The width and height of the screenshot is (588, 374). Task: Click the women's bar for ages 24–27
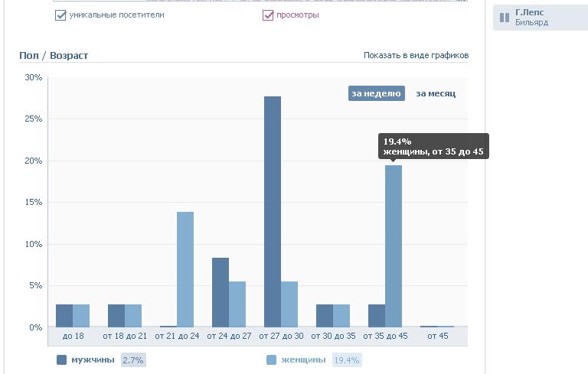(237, 304)
